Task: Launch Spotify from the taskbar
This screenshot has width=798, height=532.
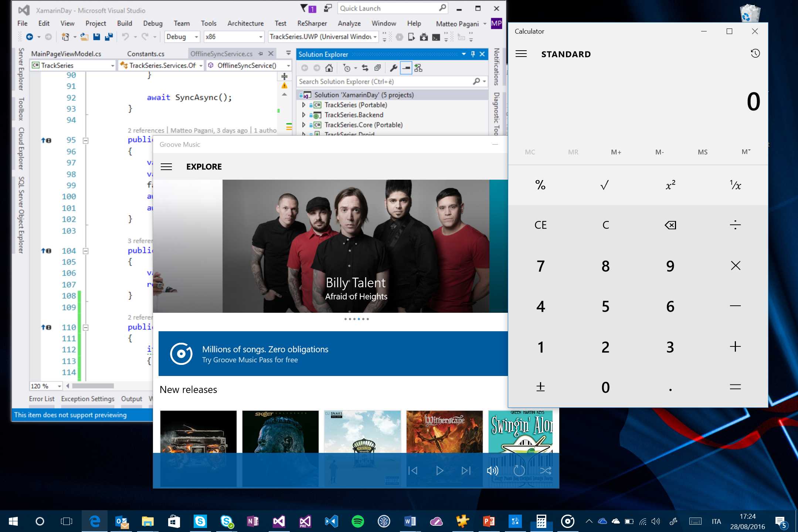Action: [x=358, y=521]
